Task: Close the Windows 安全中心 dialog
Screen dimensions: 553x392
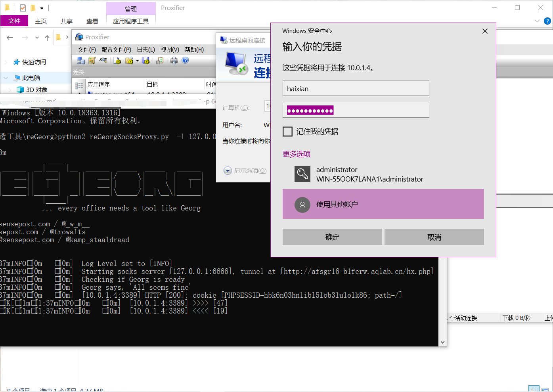Action: point(485,31)
